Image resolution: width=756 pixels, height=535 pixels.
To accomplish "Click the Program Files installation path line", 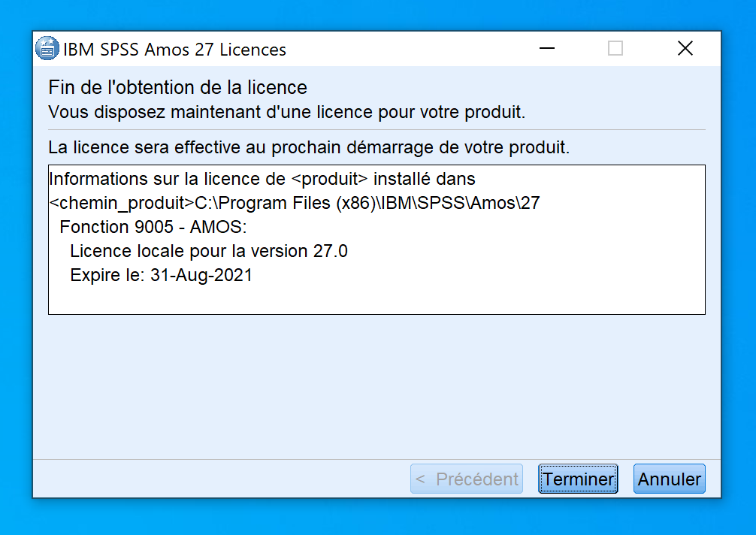I will click(x=294, y=203).
